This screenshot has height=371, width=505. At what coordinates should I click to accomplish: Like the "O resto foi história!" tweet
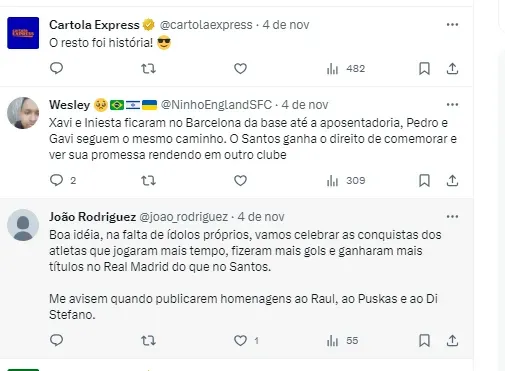[x=240, y=69]
